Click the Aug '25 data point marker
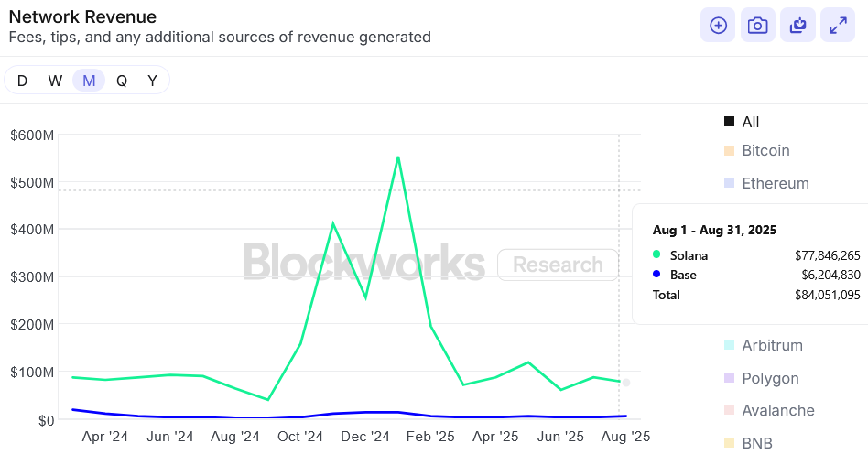 click(626, 383)
